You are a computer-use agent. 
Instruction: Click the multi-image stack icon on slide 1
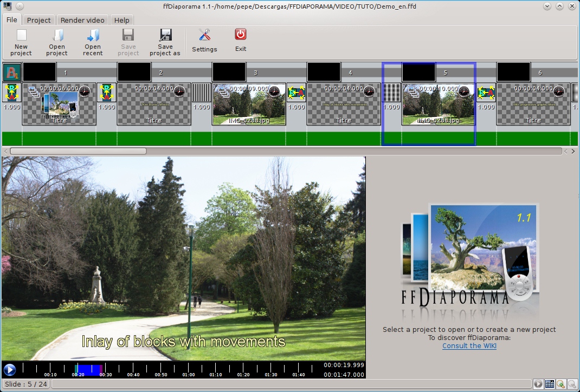pos(34,92)
